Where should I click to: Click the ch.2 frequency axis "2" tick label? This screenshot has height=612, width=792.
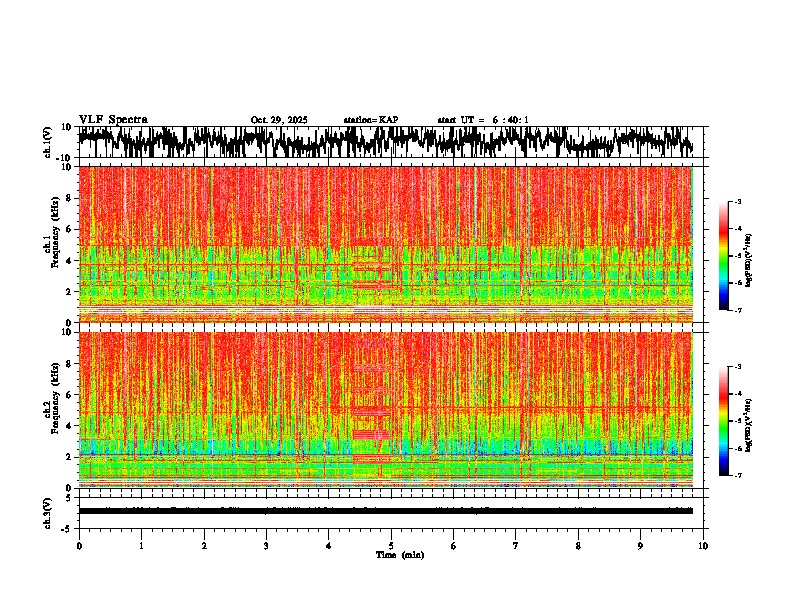70,457
